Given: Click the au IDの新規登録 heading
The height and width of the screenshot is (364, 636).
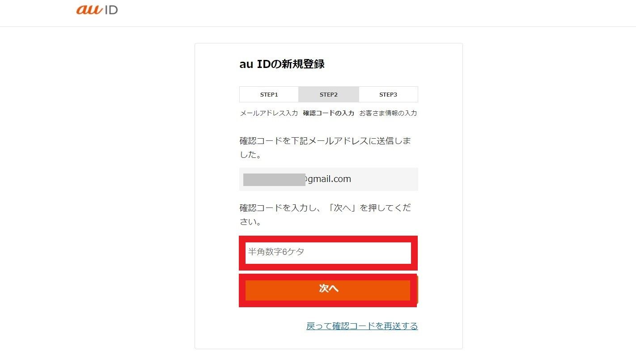Looking at the screenshot, I should click(282, 64).
